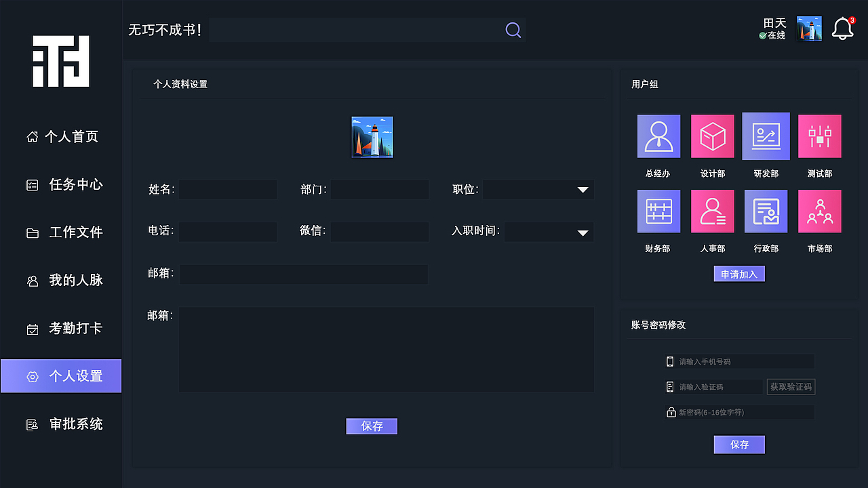This screenshot has height=488, width=868.
Task: Open the notification bell with badge
Action: coord(842,29)
